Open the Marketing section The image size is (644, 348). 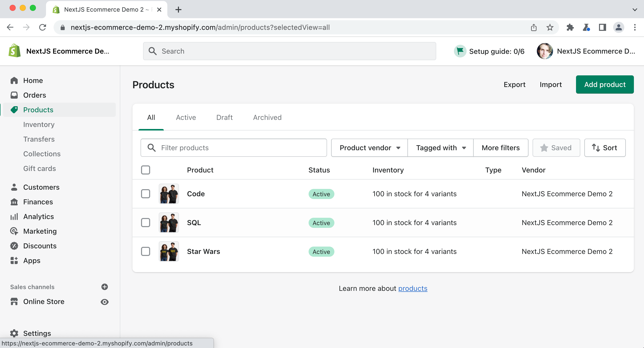point(40,231)
